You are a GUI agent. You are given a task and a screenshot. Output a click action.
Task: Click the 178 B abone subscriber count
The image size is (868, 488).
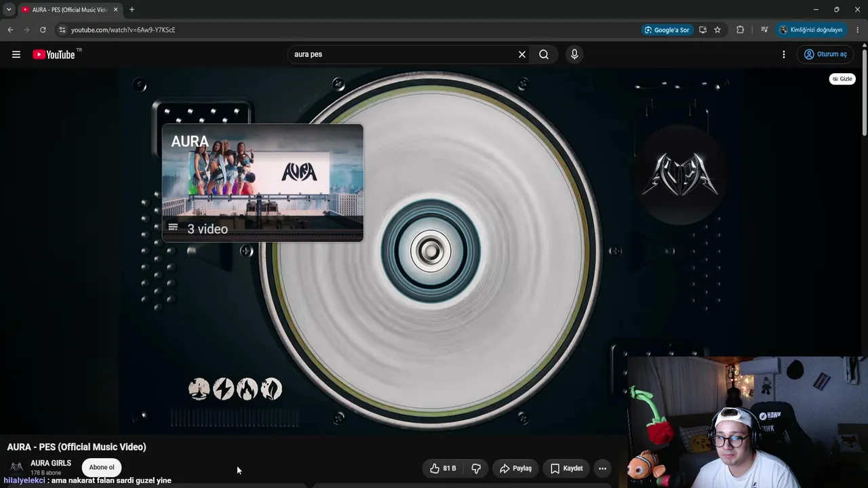45,472
